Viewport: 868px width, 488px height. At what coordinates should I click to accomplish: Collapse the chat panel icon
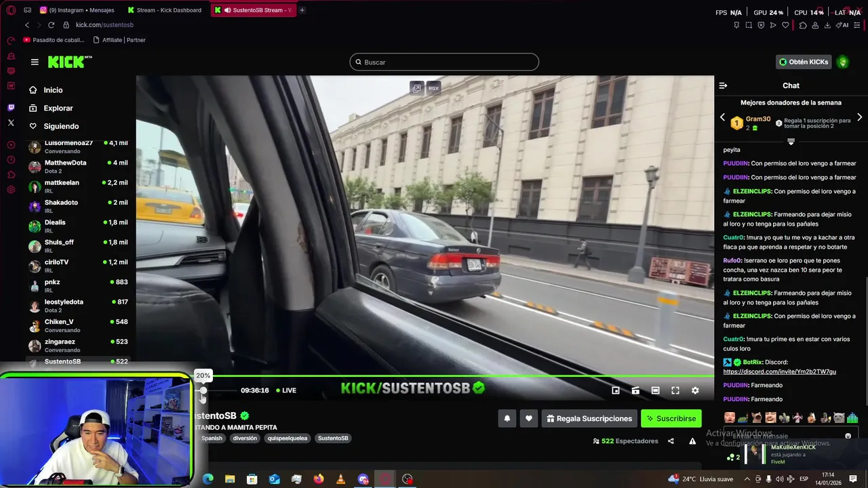(723, 85)
